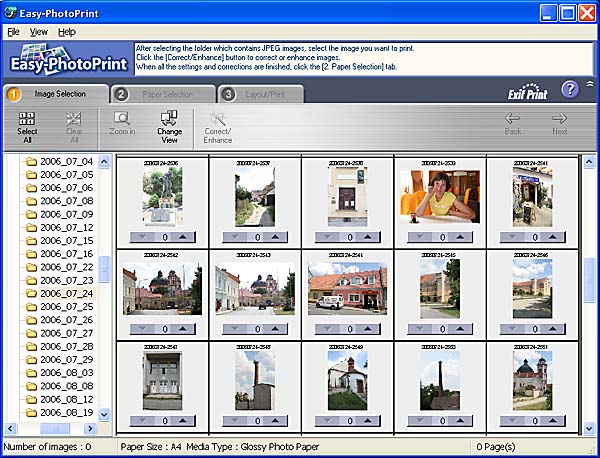
Task: Open the View menu
Action: [x=38, y=32]
